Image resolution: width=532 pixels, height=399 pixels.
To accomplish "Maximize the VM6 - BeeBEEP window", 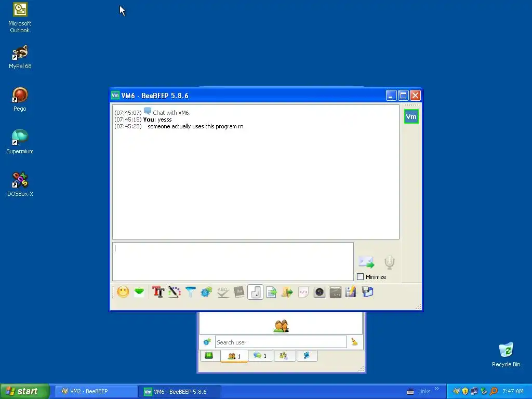I will [403, 96].
